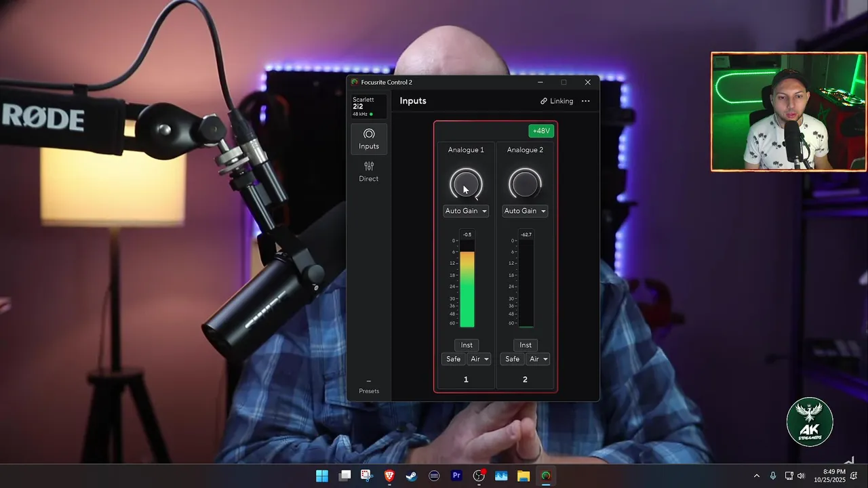Open the Direct mixer page in the sidebar
This screenshot has width=868, height=488.
pos(369,171)
